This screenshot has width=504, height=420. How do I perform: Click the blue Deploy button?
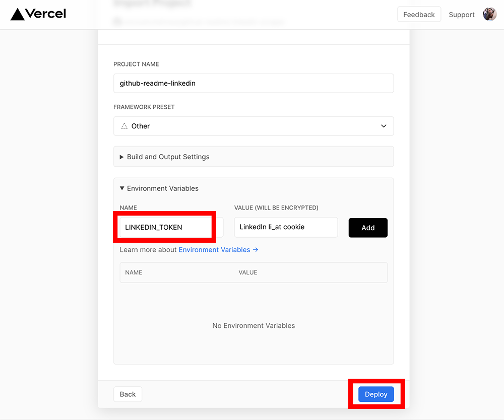click(376, 394)
